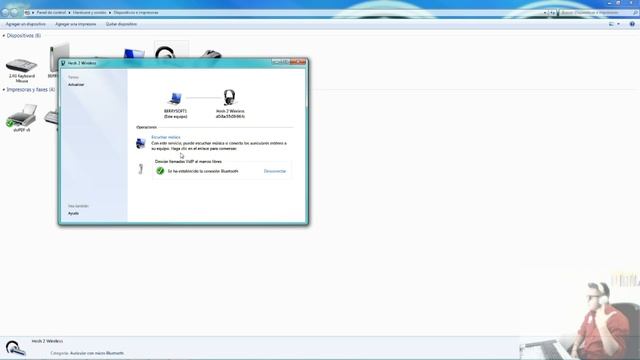Open the view options dropdown
Image resolution: width=640 pixels, height=360 pixels.
tap(618, 24)
